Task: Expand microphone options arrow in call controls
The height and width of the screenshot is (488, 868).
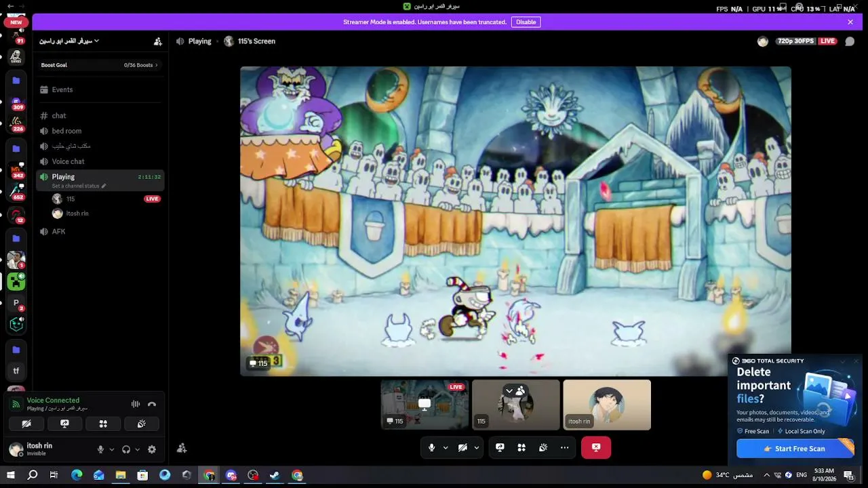Action: (446, 447)
